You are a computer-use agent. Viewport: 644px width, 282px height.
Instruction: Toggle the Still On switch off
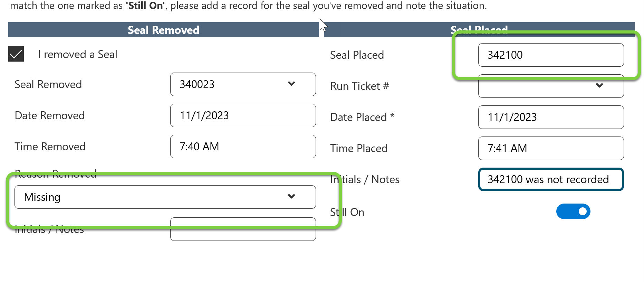[x=573, y=211]
